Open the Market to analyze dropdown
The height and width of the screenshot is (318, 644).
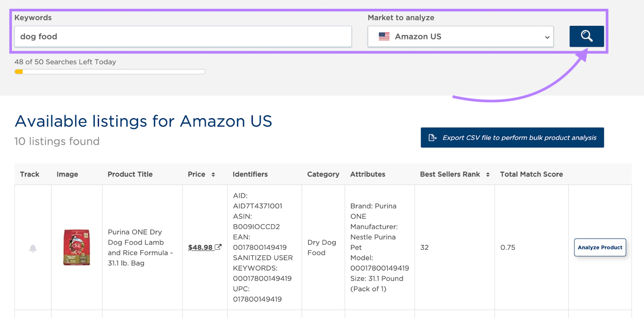460,36
